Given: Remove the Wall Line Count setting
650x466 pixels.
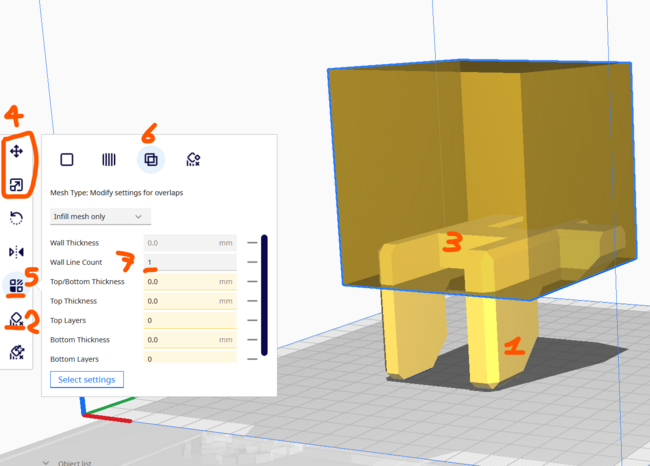Looking at the screenshot, I should pos(250,262).
